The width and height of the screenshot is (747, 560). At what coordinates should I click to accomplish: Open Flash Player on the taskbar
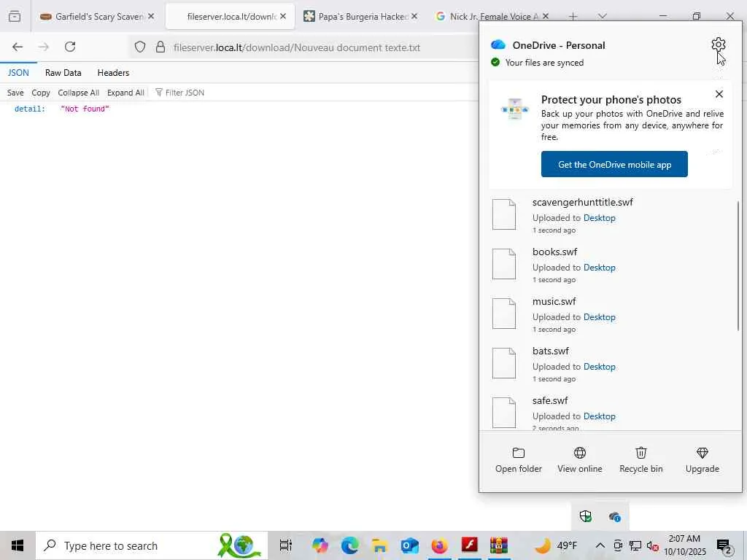(470, 544)
